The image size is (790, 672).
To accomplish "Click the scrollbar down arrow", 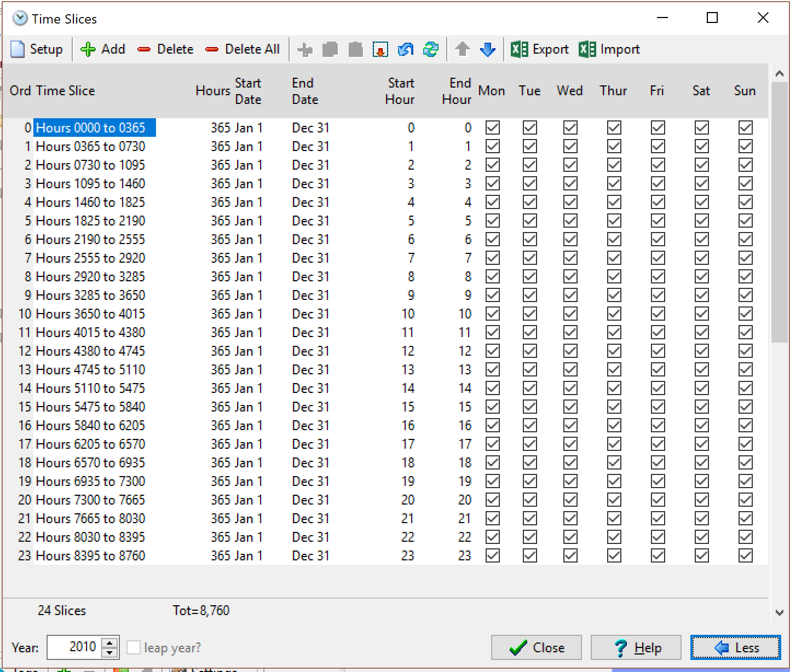I will [779, 613].
